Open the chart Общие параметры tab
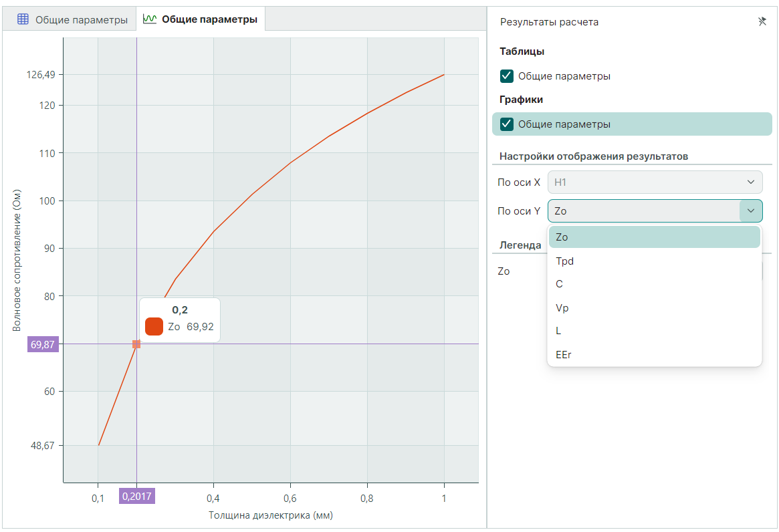Viewport: 779px width, 532px height. pos(201,20)
